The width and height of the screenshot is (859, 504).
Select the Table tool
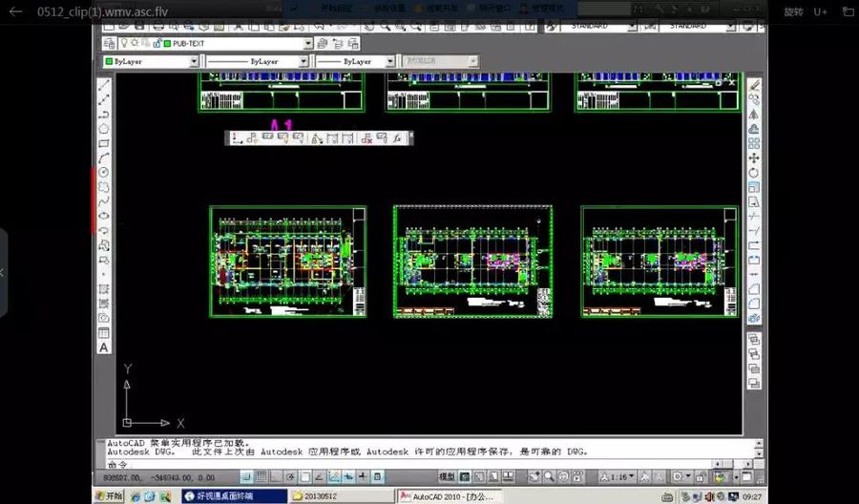coord(103,332)
